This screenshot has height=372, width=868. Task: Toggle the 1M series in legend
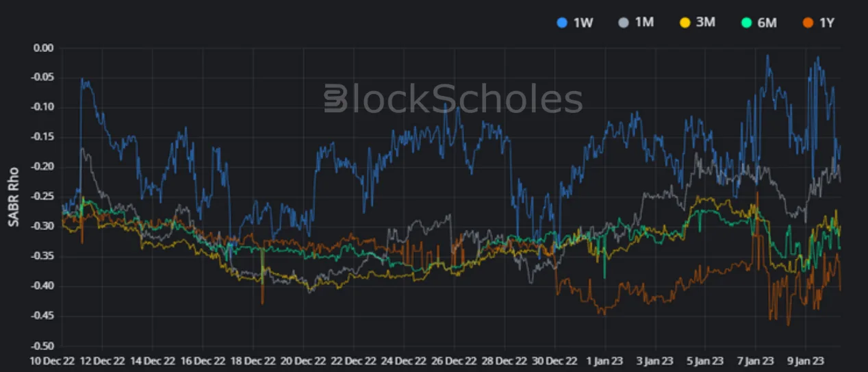pyautogui.click(x=636, y=23)
